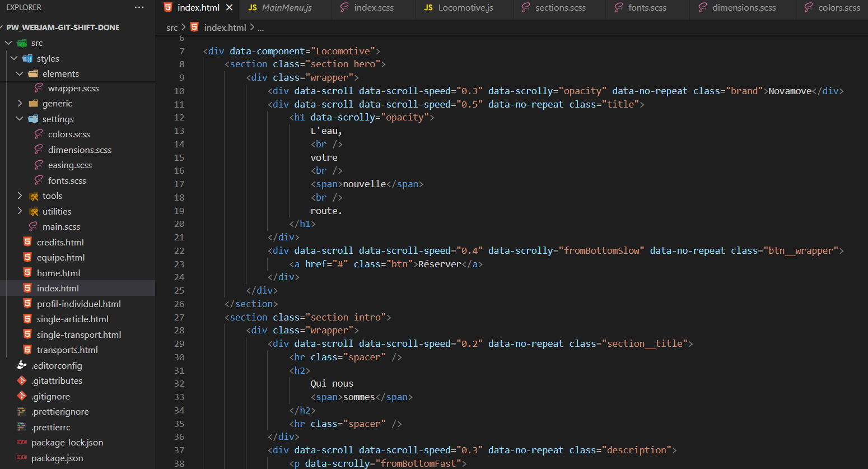Viewport: 868px width, 469px height.
Task: Click the HTML icon next to index.html file
Action: (26, 288)
